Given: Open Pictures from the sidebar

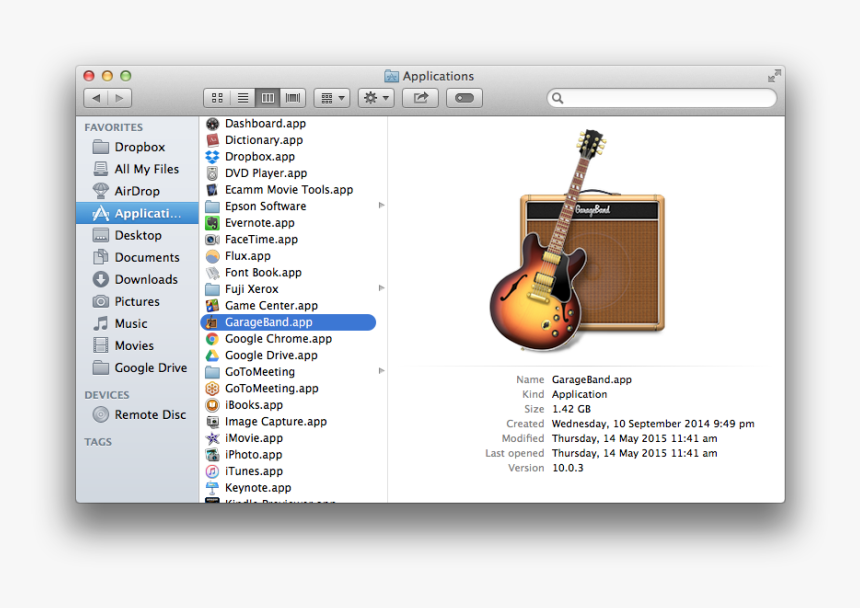Looking at the screenshot, I should coord(137,302).
